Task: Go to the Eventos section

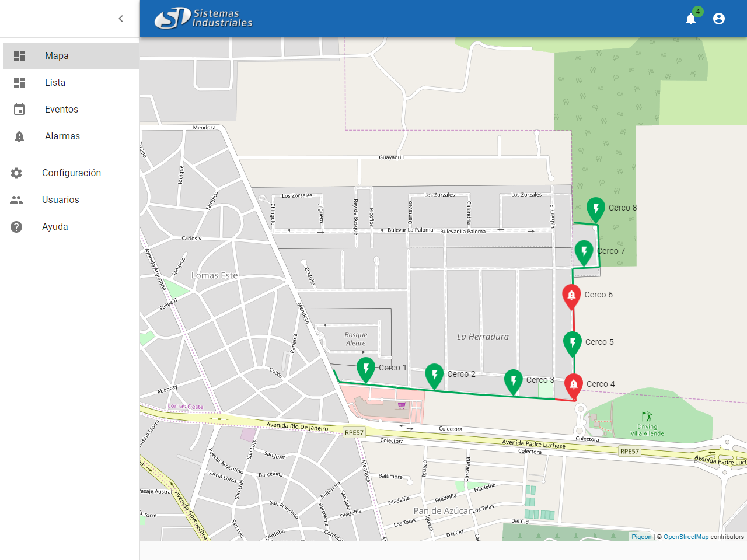Action: [61, 110]
